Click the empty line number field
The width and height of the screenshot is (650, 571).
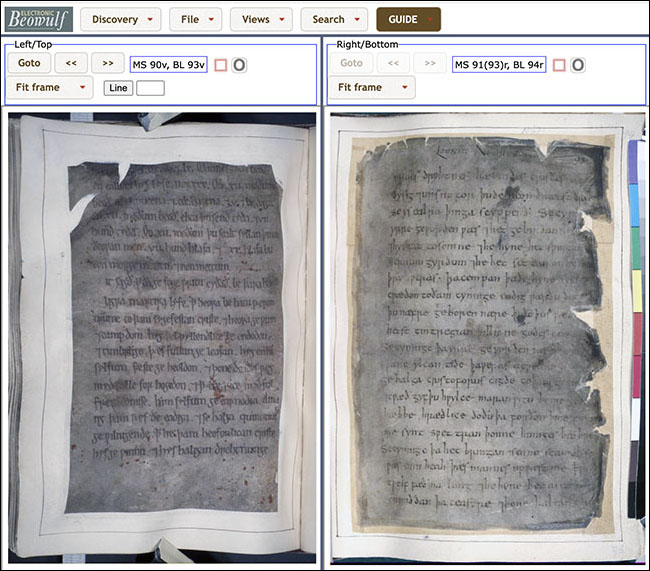[x=150, y=88]
